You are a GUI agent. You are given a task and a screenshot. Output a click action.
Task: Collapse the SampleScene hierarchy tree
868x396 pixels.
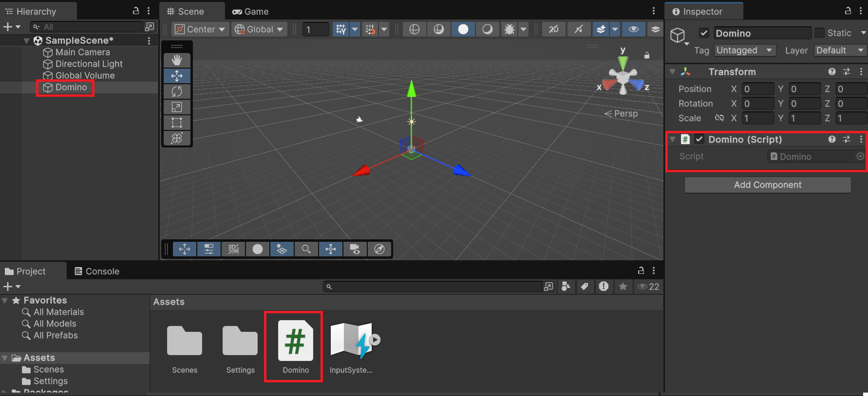(27, 41)
